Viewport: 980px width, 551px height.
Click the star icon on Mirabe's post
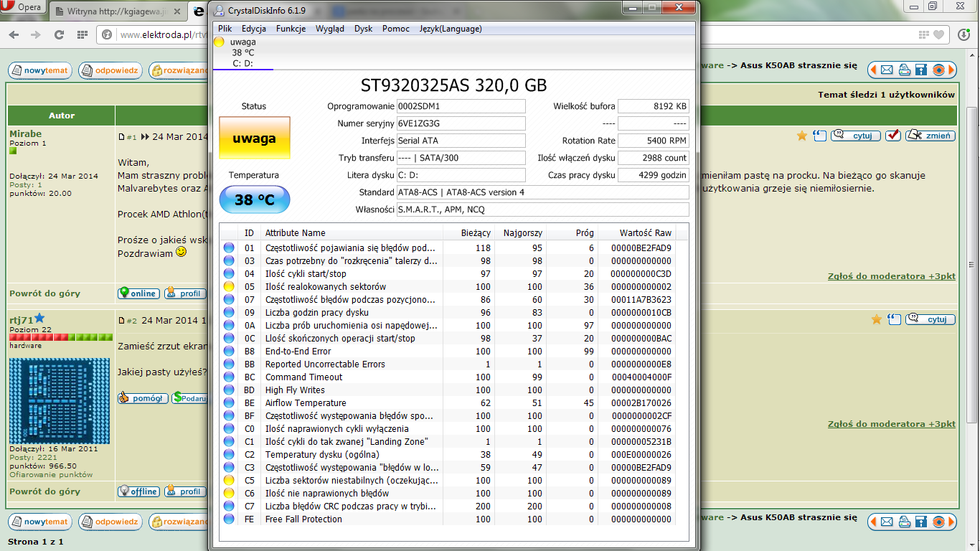point(802,136)
